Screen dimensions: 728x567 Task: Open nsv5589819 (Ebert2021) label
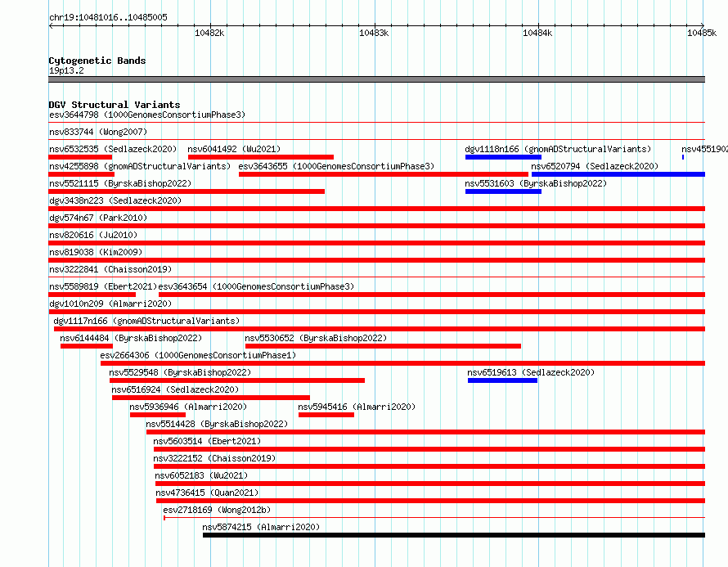tap(103, 286)
